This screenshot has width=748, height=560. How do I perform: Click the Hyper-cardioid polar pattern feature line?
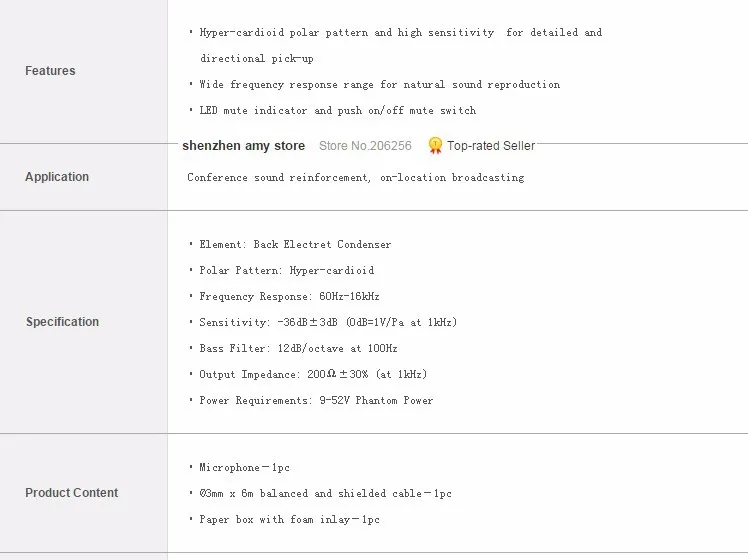coord(395,45)
